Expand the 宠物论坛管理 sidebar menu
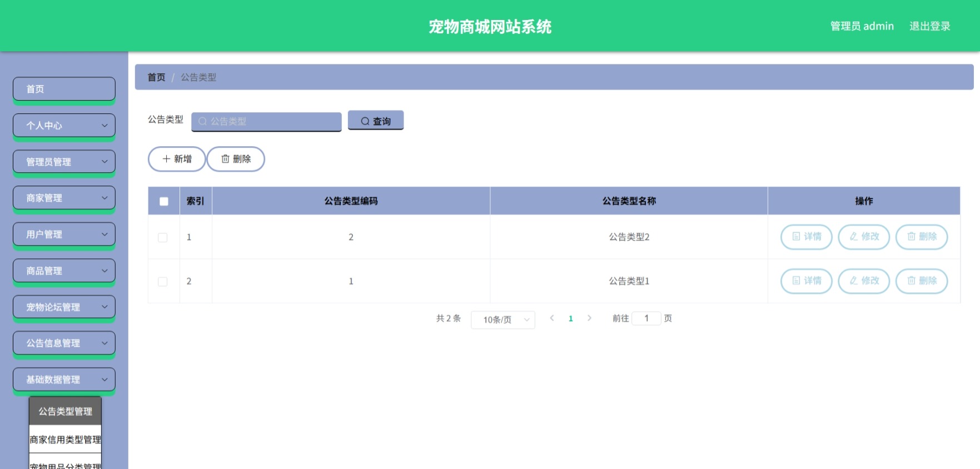Viewport: 980px width, 469px height. coord(64,307)
